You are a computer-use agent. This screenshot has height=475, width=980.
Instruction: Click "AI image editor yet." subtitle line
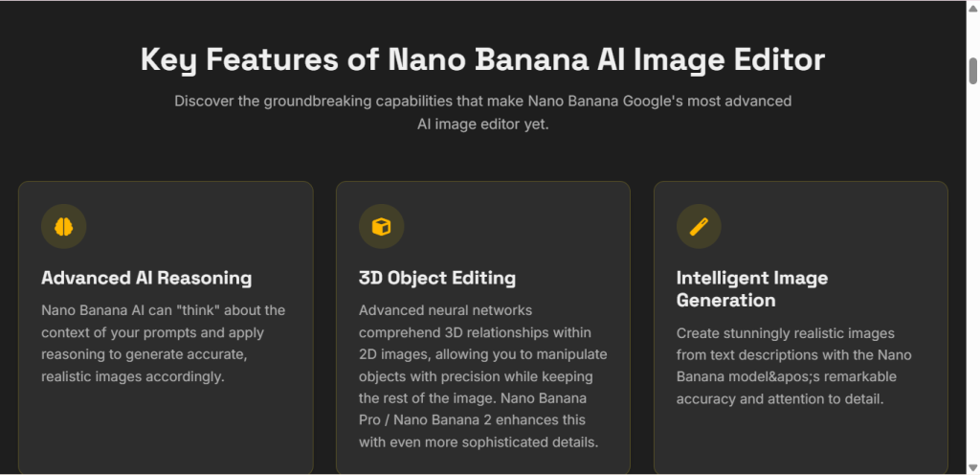(x=482, y=124)
